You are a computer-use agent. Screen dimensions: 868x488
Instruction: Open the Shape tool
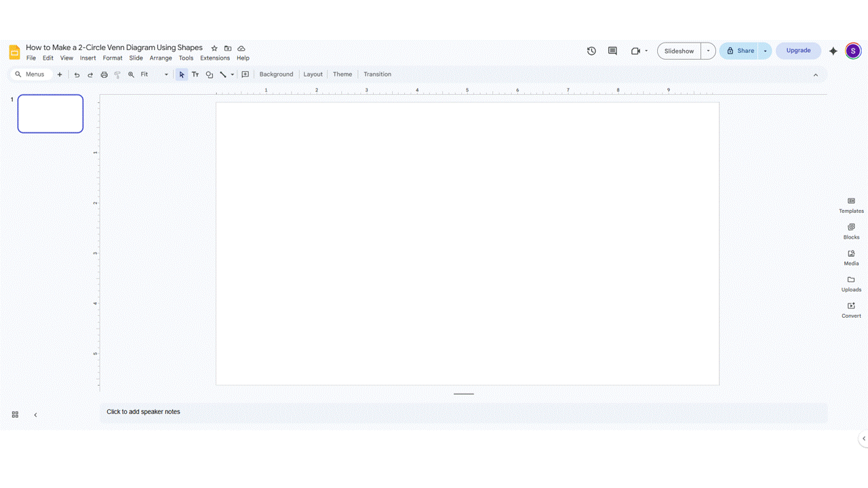pyautogui.click(x=209, y=75)
